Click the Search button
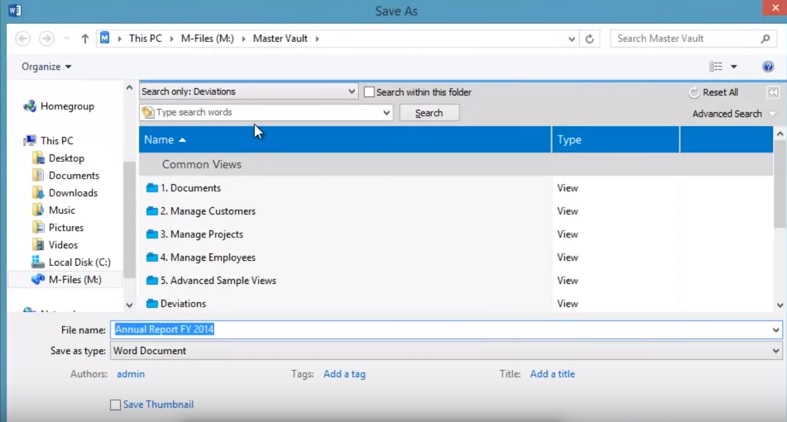 pyautogui.click(x=429, y=113)
